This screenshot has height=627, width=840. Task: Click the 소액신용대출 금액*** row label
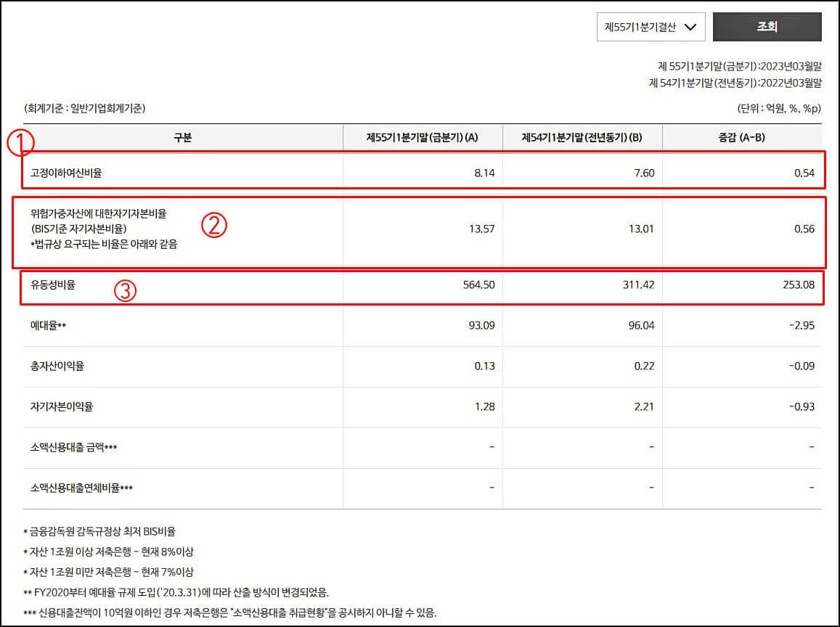(73, 448)
